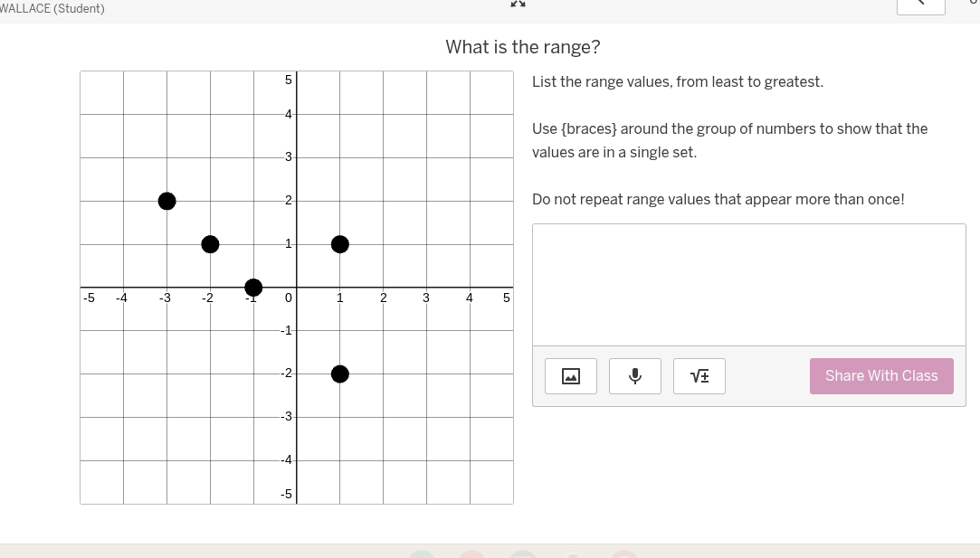Open the green Sheets icon in the dock
Viewport: 980px width, 558px height.
(523, 554)
